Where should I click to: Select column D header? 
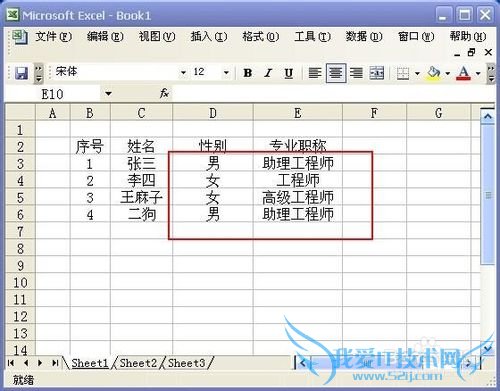[x=213, y=113]
